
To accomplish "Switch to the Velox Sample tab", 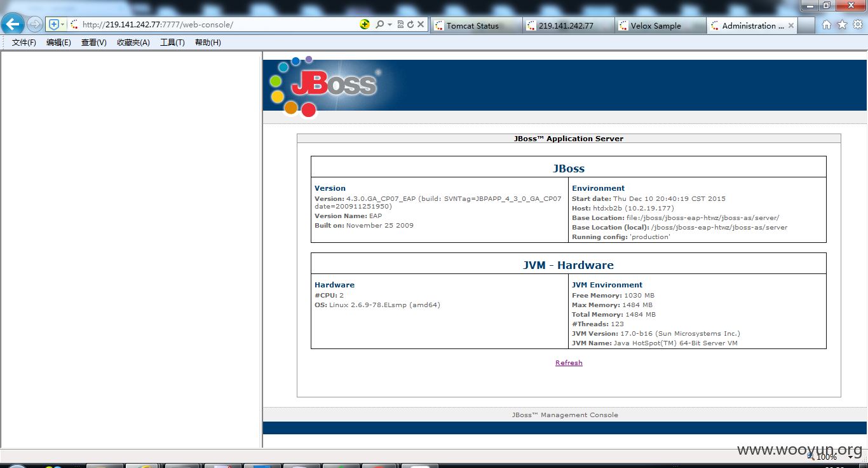I will [661, 25].
